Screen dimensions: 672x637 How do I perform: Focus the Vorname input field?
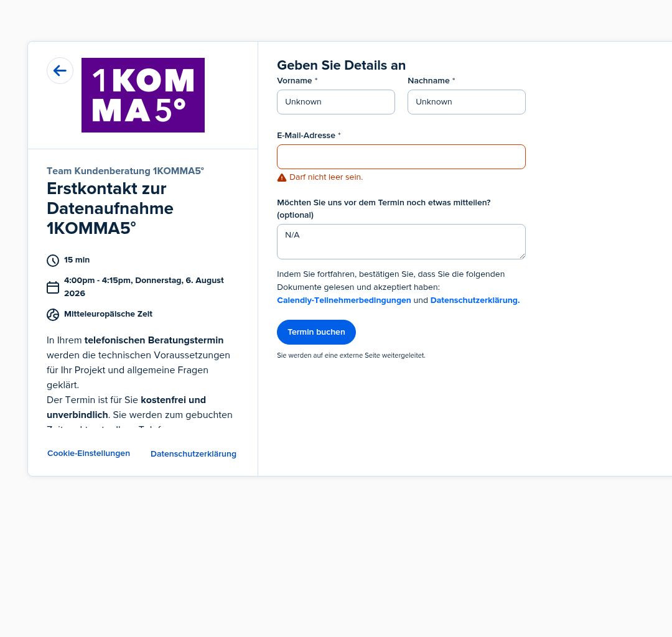tap(336, 102)
